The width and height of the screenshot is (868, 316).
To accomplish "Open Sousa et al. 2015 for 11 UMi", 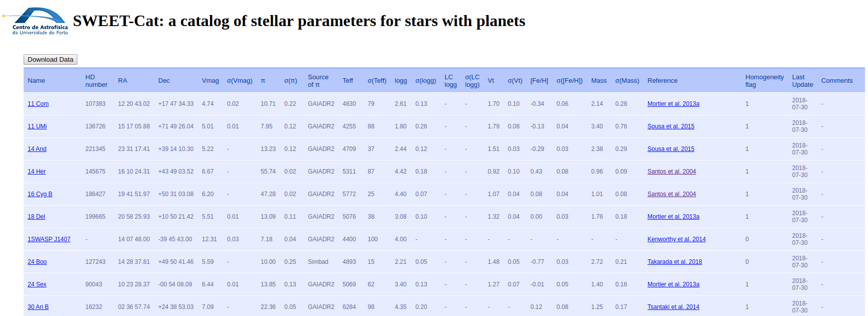I will [x=671, y=126].
